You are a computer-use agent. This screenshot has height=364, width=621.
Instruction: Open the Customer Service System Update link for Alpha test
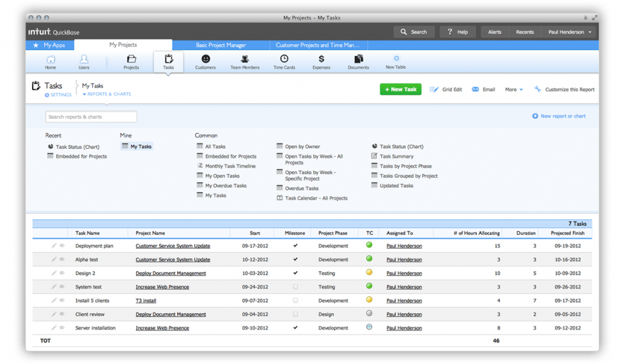[173, 260]
